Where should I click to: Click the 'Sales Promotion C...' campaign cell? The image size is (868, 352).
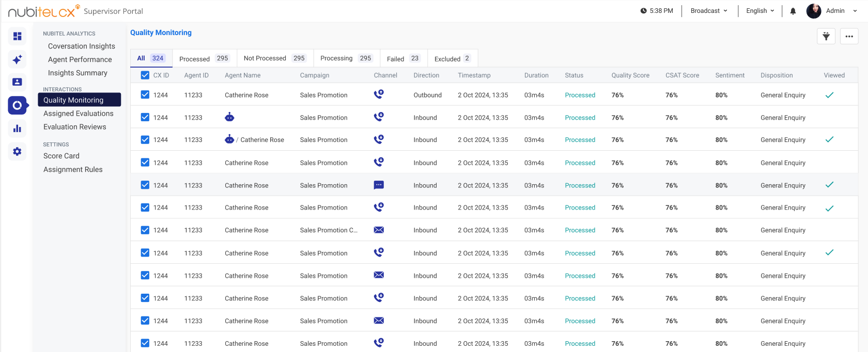tap(329, 230)
